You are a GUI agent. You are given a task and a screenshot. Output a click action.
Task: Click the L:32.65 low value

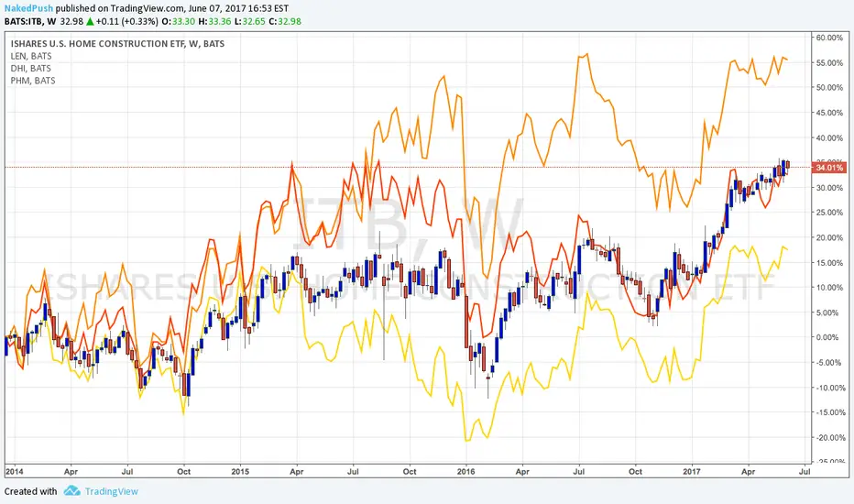[x=250, y=21]
